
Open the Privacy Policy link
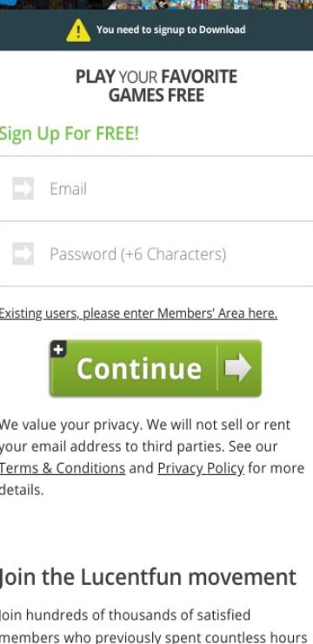(201, 468)
